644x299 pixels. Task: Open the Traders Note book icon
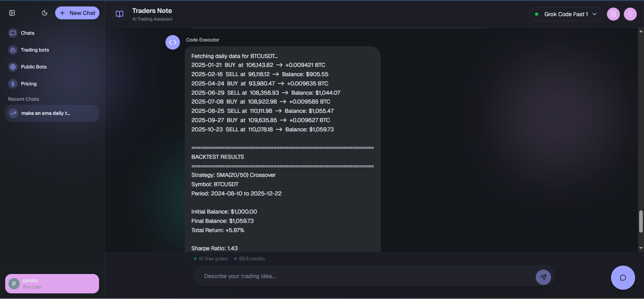[x=120, y=14]
